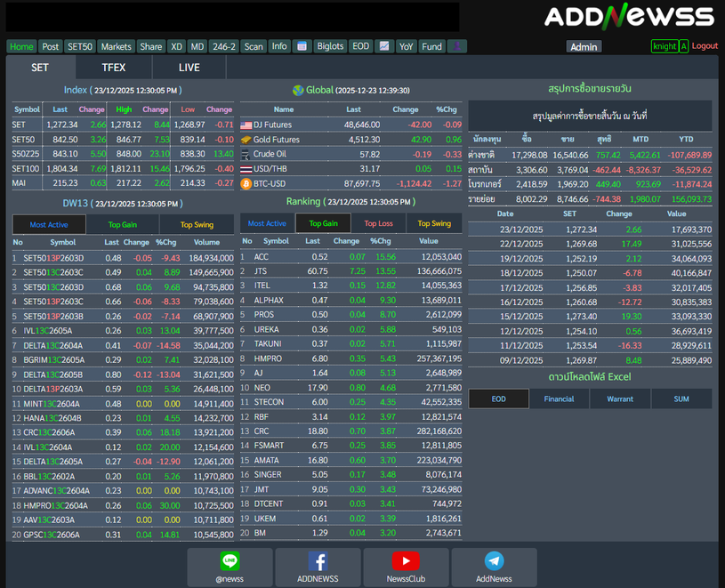Open the SET50 page from navigation
This screenshot has height=588, width=725.
(x=79, y=46)
